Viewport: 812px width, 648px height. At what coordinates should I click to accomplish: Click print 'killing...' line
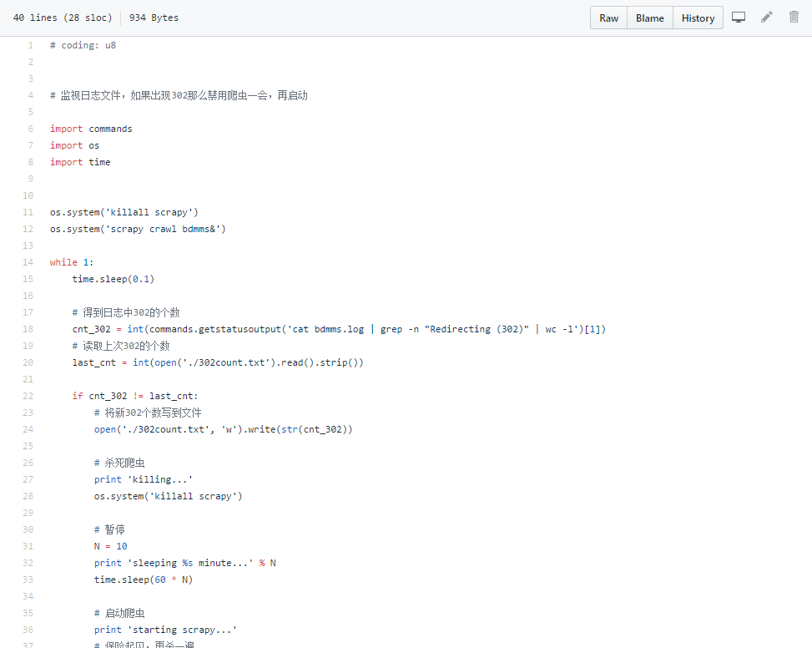(144, 479)
